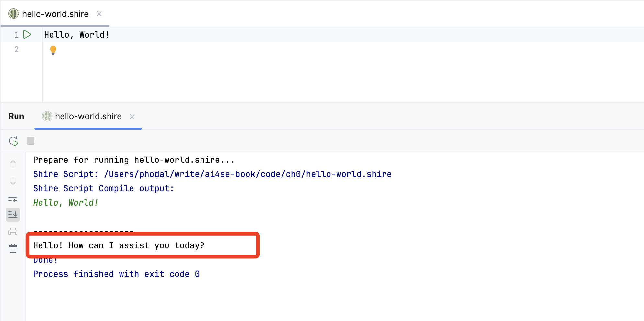Screen dimensions: 644x321
Task: Click 'Prepare for running hello-world.shire...' console line
Action: coord(134,160)
